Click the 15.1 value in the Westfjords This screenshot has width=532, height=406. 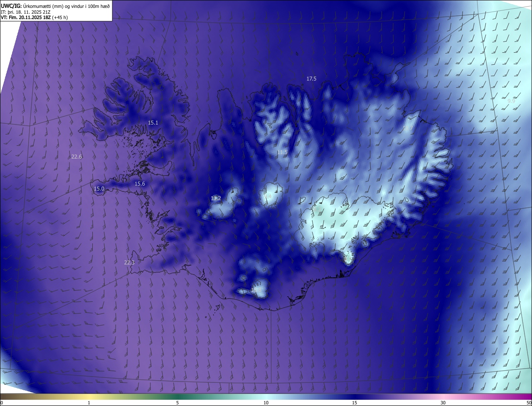point(153,122)
